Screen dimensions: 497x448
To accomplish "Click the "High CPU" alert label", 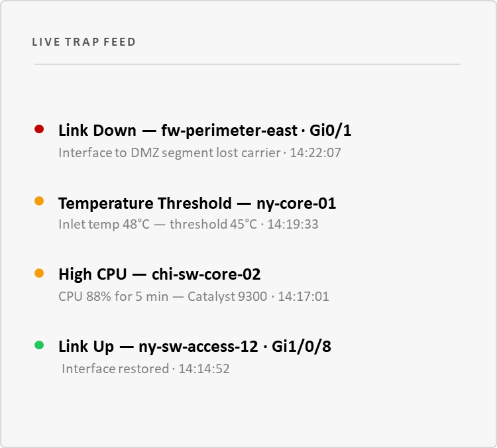I will pyautogui.click(x=91, y=274).
